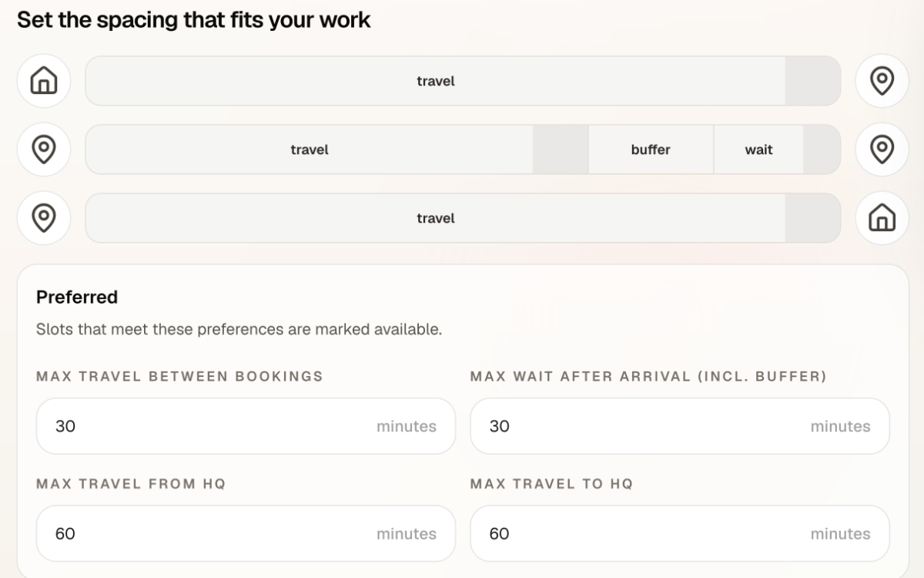Focus the Max travel between bookings field
The width and height of the screenshot is (924, 578).
click(x=246, y=426)
